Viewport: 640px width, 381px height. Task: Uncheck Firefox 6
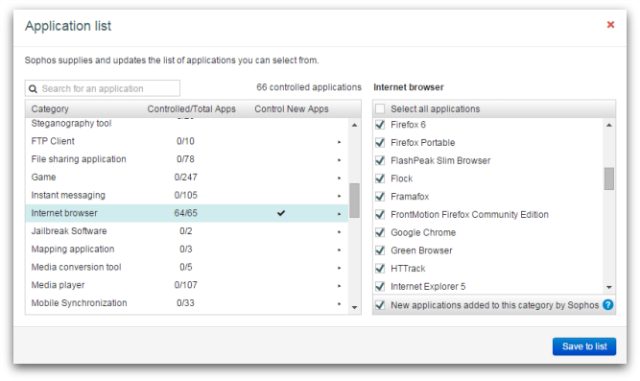pyautogui.click(x=380, y=125)
